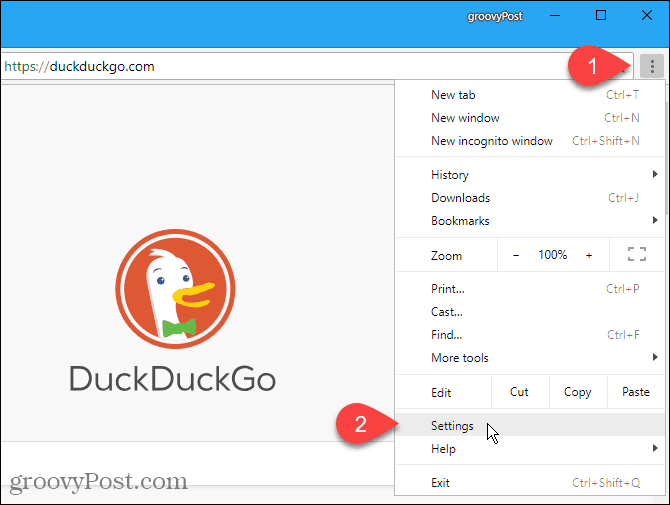
Task: Click the address bar showing duckduckgo.com
Action: (x=316, y=67)
